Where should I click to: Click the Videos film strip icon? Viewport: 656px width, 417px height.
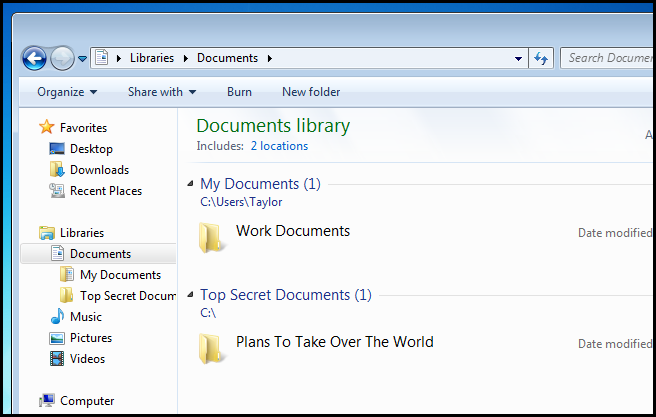57,358
